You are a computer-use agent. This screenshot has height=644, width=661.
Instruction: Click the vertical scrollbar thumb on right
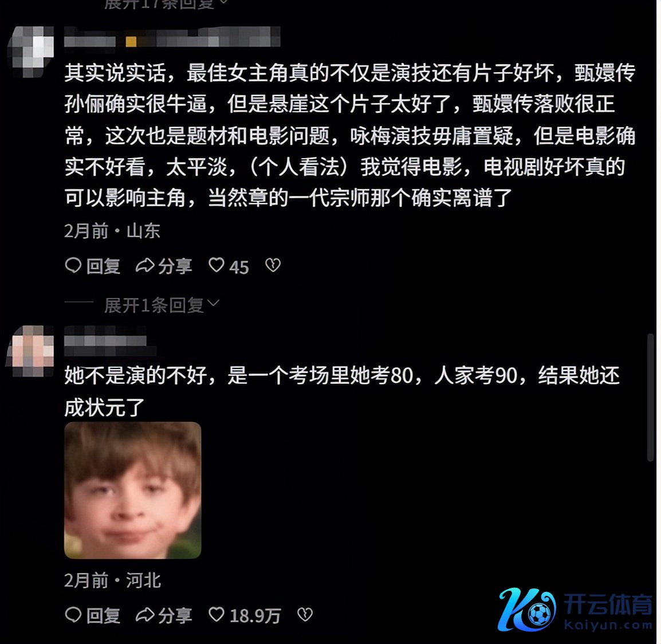point(652,398)
